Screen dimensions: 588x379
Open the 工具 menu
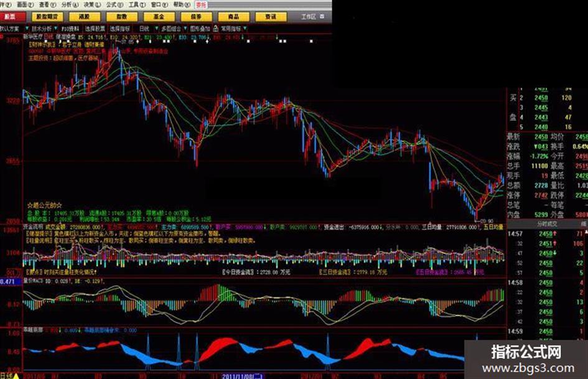pyautogui.click(x=138, y=4)
